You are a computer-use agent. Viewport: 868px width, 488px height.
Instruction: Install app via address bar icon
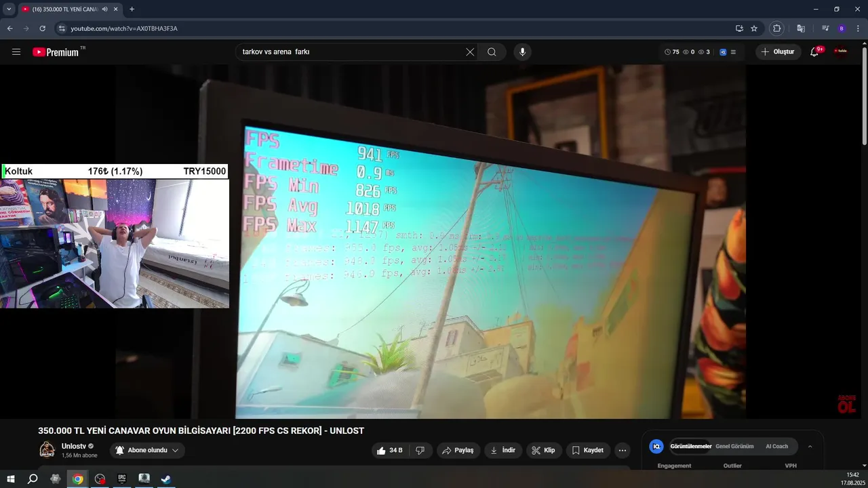tap(739, 28)
